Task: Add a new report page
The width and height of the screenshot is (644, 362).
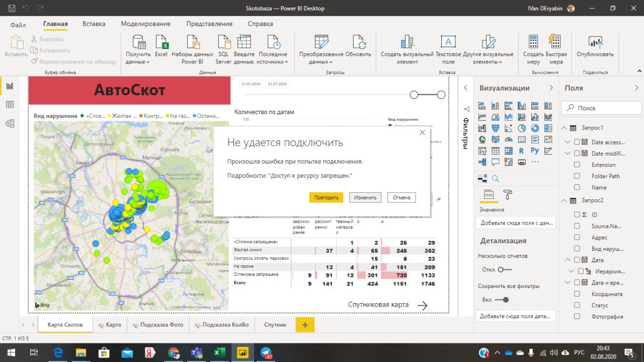Action: tap(305, 325)
